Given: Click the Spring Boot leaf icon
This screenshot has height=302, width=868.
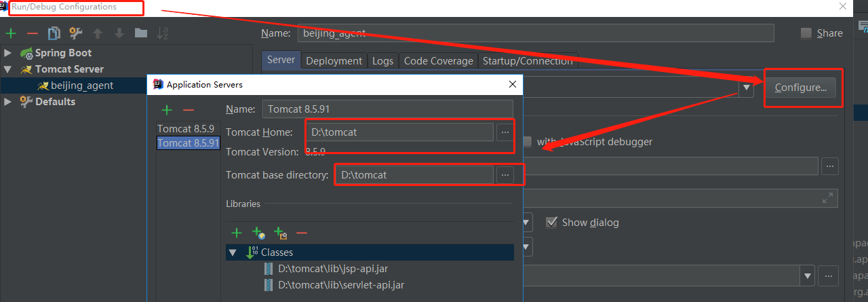Looking at the screenshot, I should click(x=26, y=53).
